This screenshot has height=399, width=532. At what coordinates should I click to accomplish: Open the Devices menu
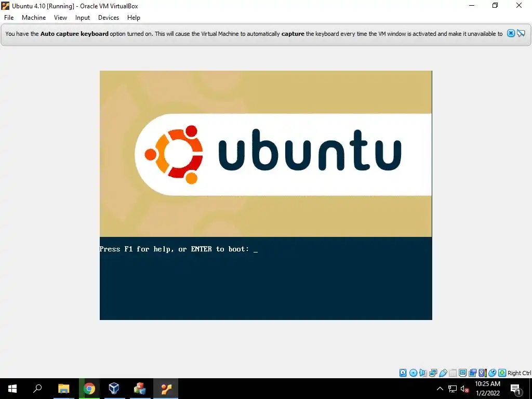[x=109, y=18]
